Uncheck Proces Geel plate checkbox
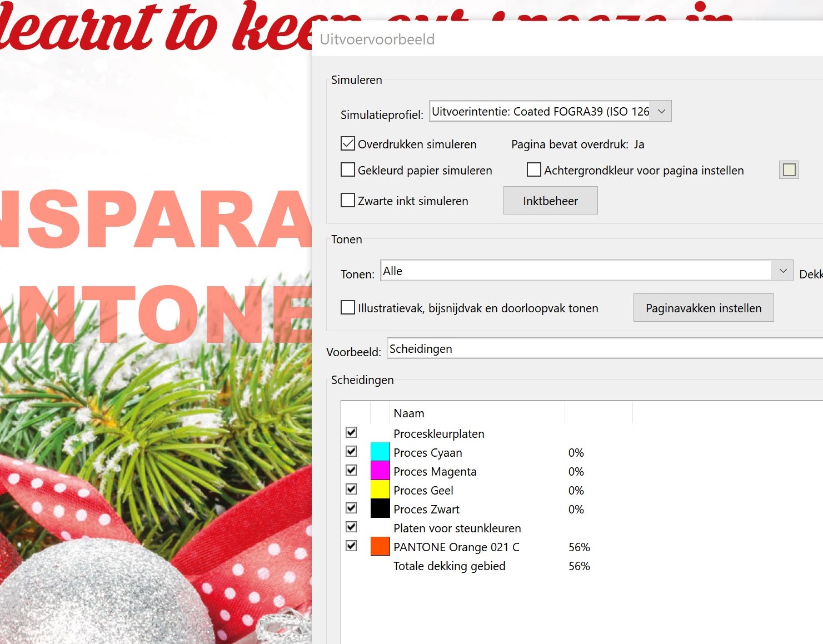Image resolution: width=823 pixels, height=644 pixels. tap(351, 489)
